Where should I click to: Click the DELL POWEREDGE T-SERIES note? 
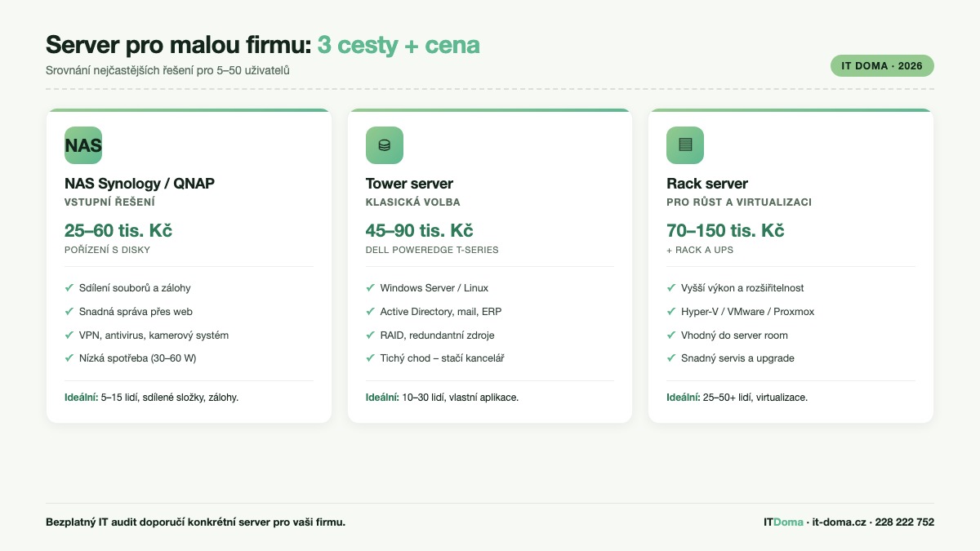click(x=432, y=251)
